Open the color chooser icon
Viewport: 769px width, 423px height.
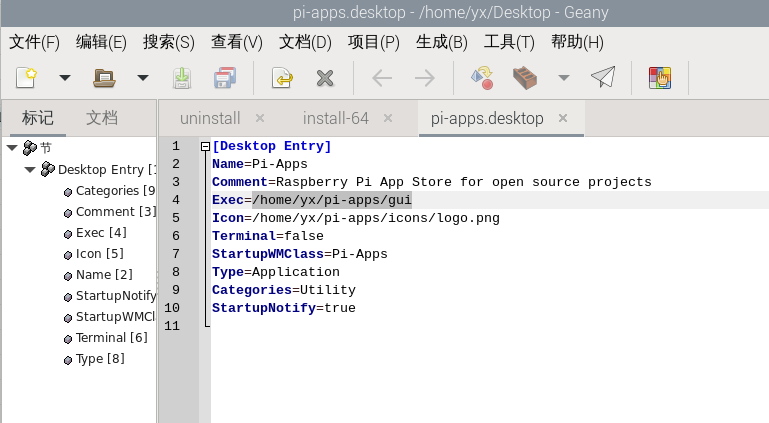(659, 78)
